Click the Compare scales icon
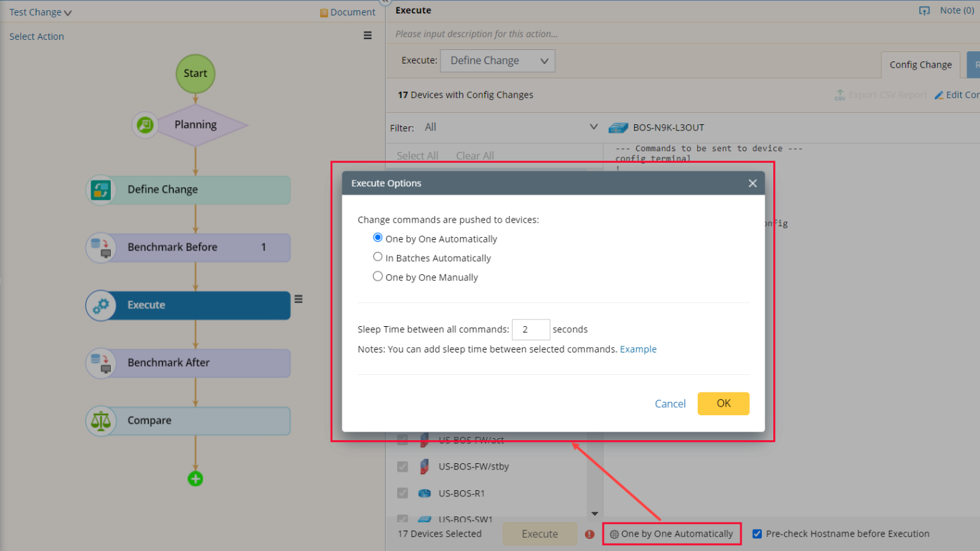Viewport: 980px width, 551px height. tap(101, 421)
